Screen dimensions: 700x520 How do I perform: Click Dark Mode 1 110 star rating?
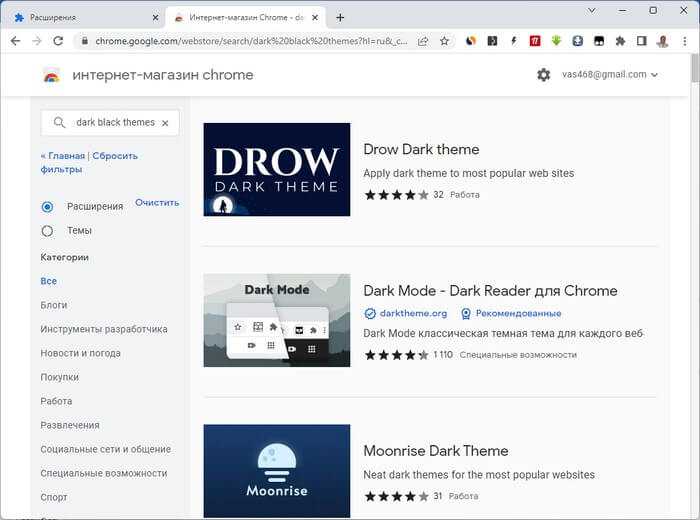tap(396, 355)
